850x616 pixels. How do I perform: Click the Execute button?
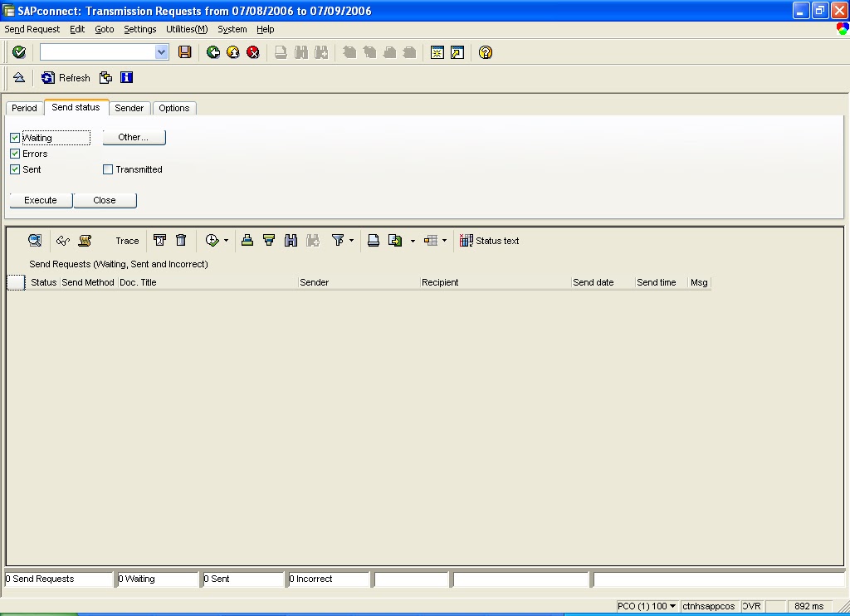(x=41, y=200)
